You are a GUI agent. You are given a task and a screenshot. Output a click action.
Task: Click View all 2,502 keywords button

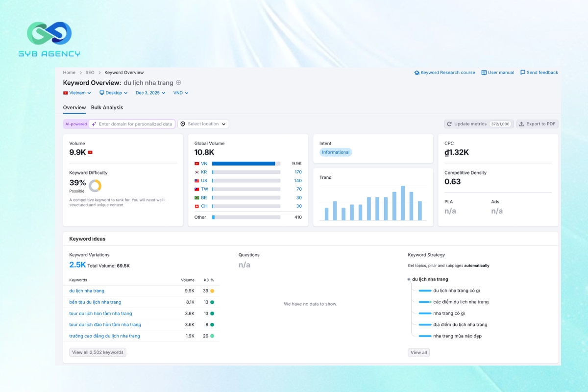(x=98, y=352)
